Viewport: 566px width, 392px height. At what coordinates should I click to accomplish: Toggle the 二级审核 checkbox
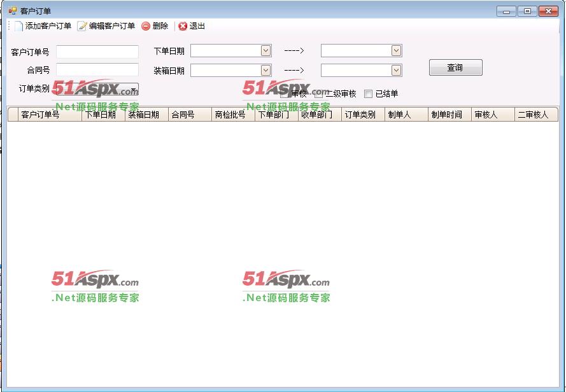(319, 94)
